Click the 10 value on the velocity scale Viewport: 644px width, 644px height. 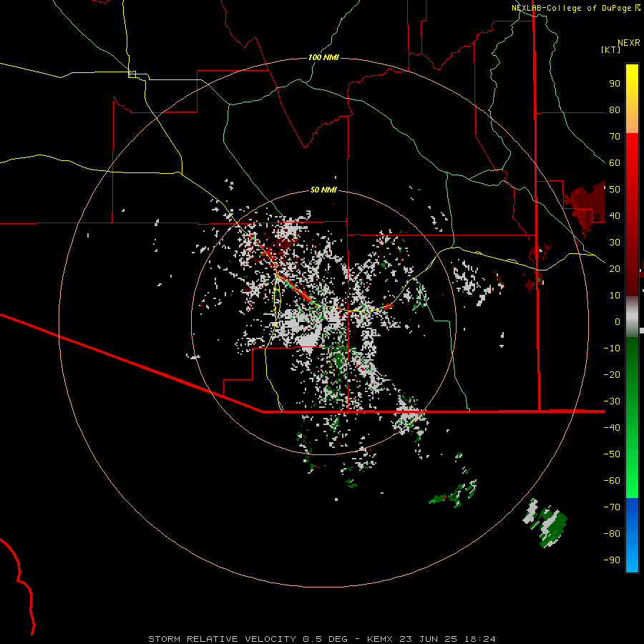(x=615, y=296)
